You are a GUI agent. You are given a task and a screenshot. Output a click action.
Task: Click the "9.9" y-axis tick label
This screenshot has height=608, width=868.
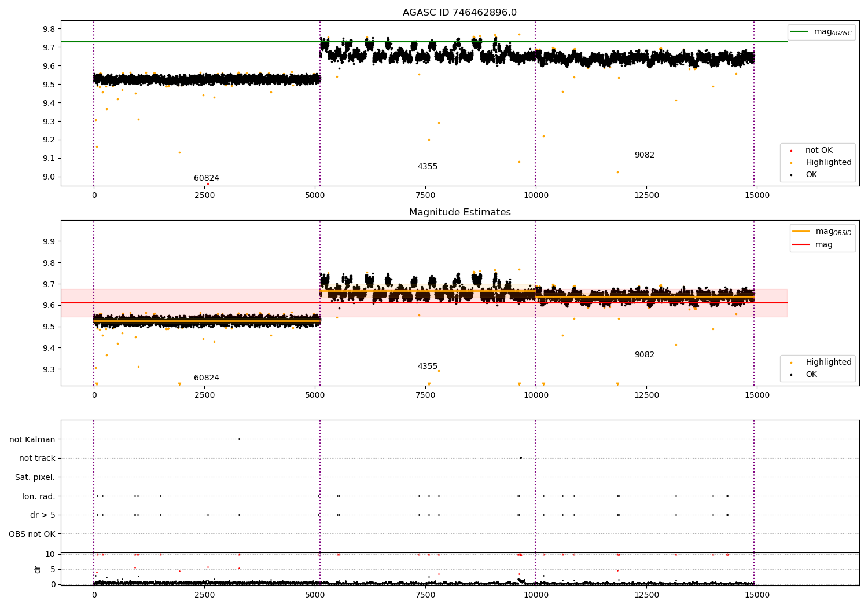49,241
